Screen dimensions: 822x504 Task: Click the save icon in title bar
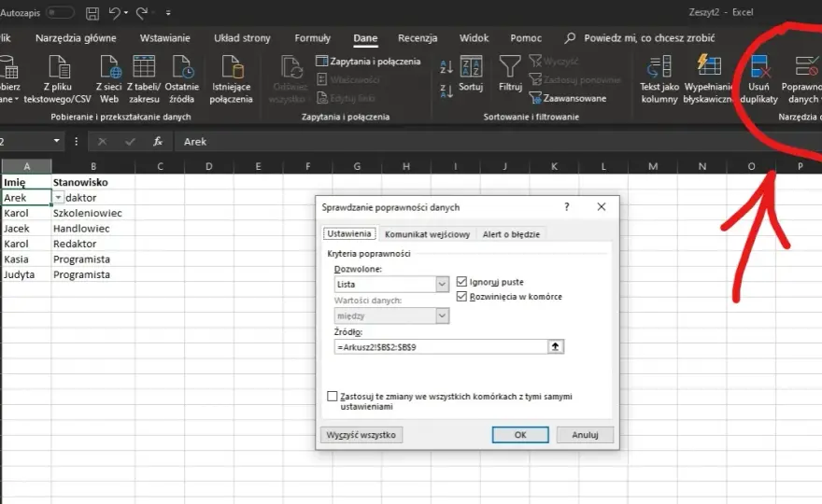[x=92, y=13]
